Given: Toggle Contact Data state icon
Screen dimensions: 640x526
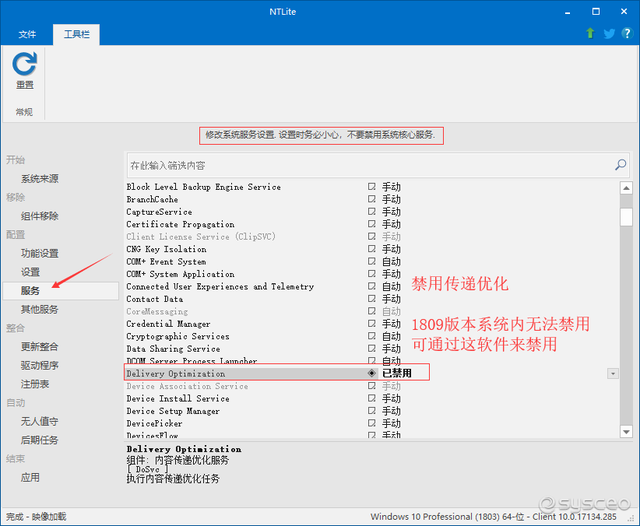Looking at the screenshot, I should click(x=371, y=299).
